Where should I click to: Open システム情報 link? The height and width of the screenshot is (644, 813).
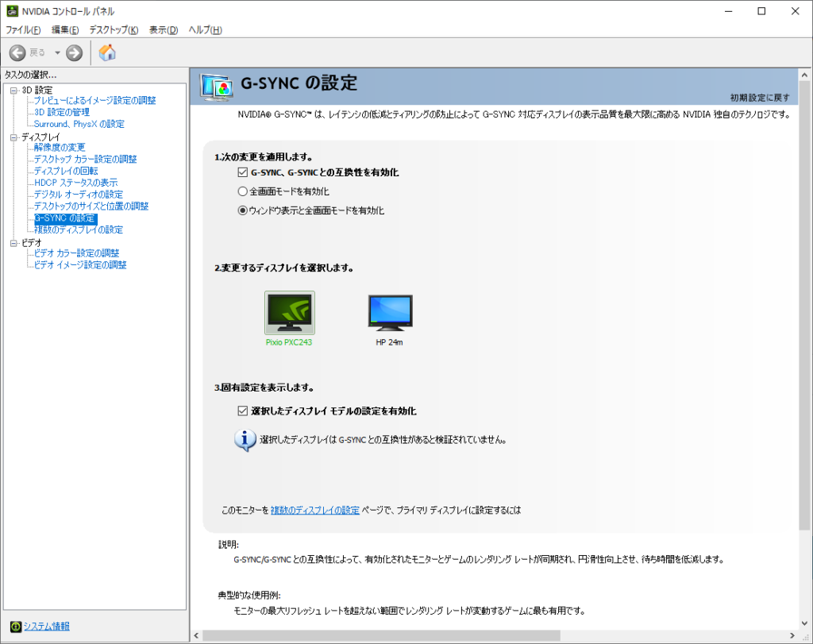pos(46,627)
